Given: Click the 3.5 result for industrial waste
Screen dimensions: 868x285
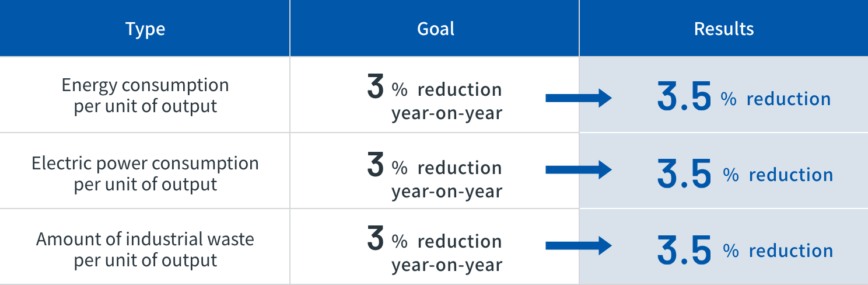Looking at the screenshot, I should [684, 250].
